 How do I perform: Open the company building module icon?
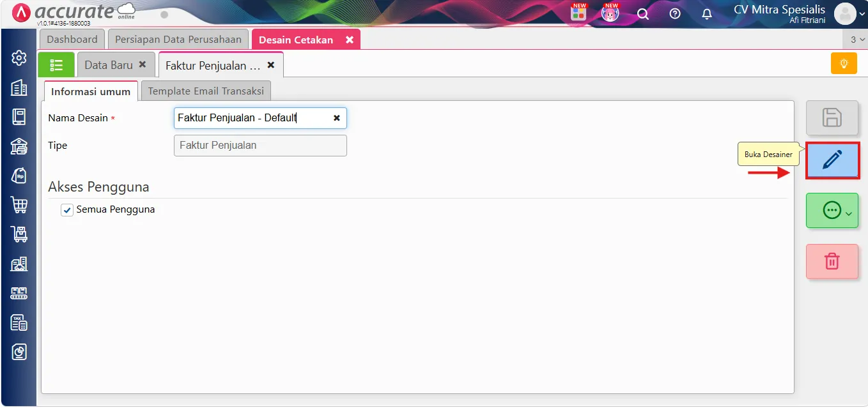[x=19, y=87]
